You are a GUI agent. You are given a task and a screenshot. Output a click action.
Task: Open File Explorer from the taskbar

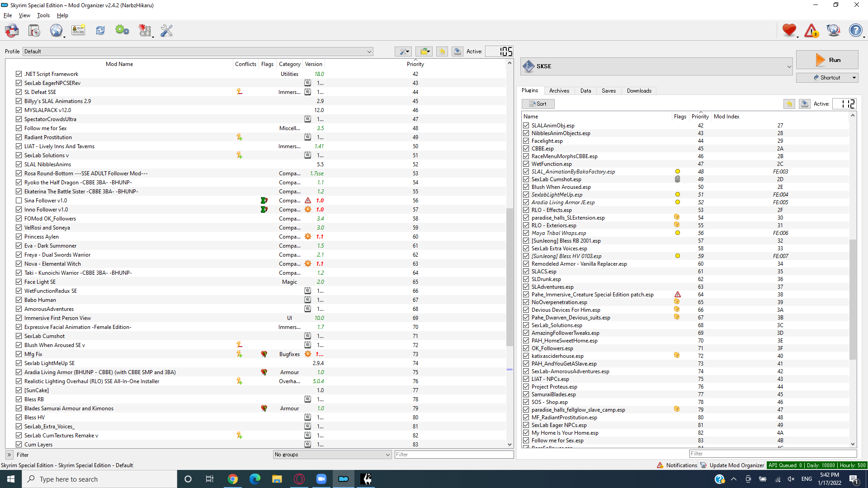[277, 479]
